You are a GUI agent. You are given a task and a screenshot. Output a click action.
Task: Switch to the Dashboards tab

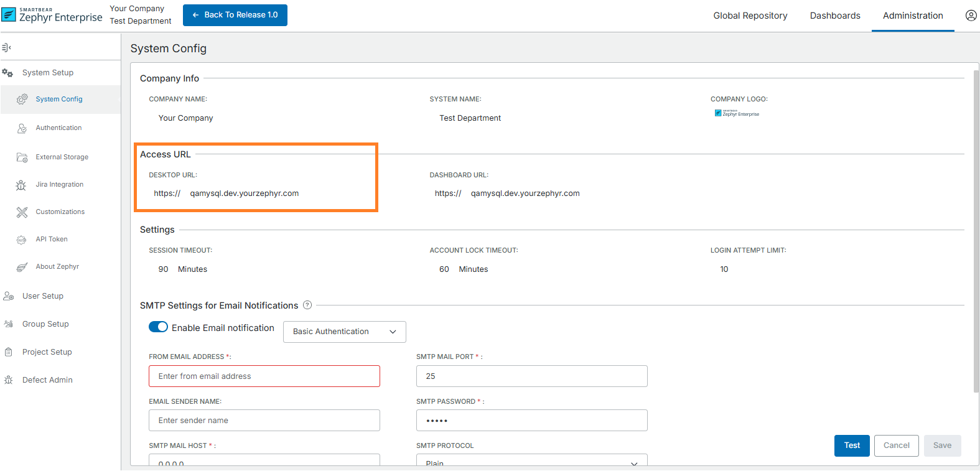point(834,16)
